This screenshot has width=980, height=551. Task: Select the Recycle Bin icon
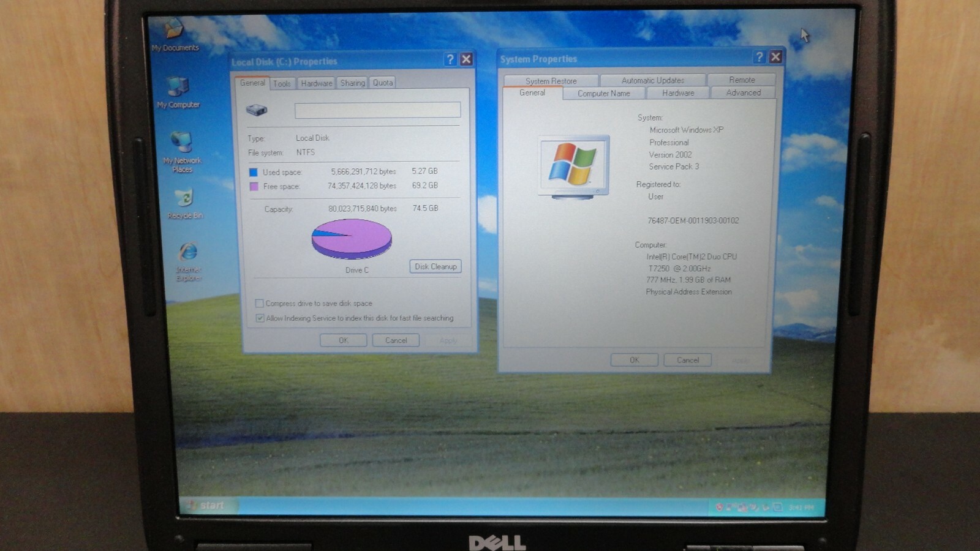click(x=184, y=204)
